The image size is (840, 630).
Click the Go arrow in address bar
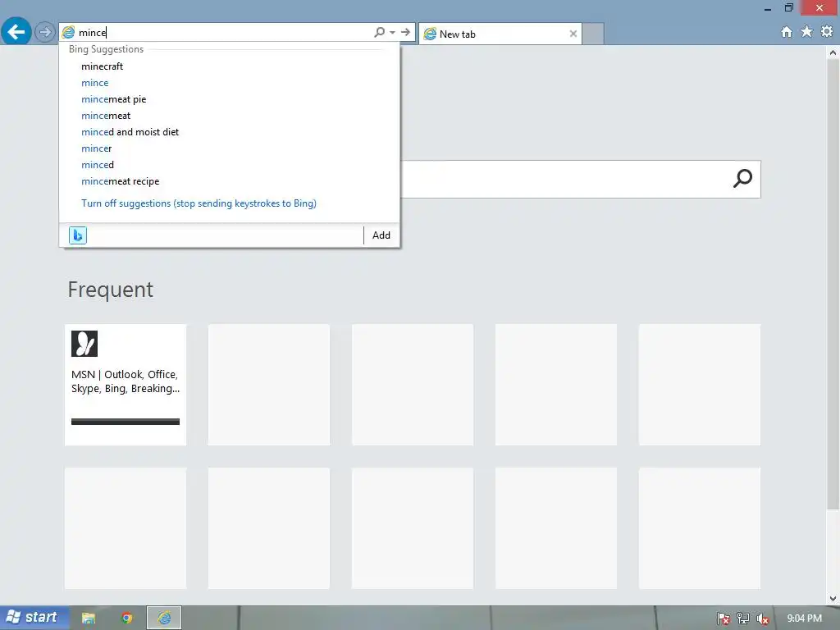coord(405,32)
